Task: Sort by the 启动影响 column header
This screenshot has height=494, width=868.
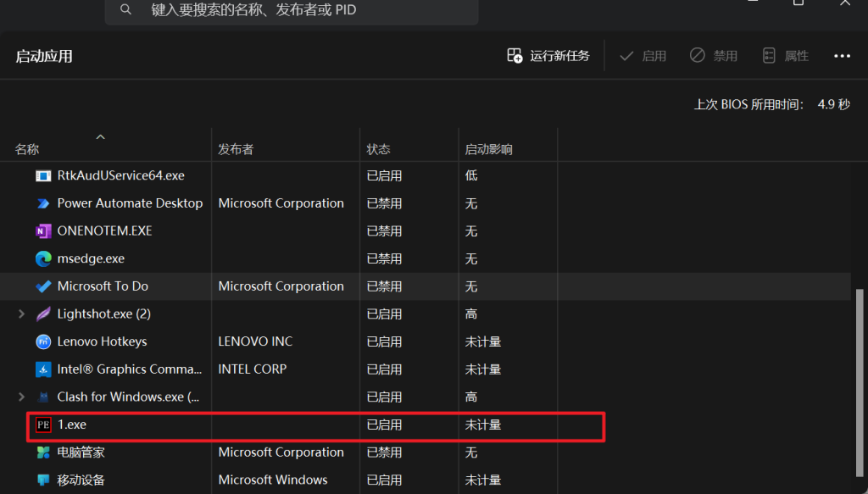Action: 488,149
